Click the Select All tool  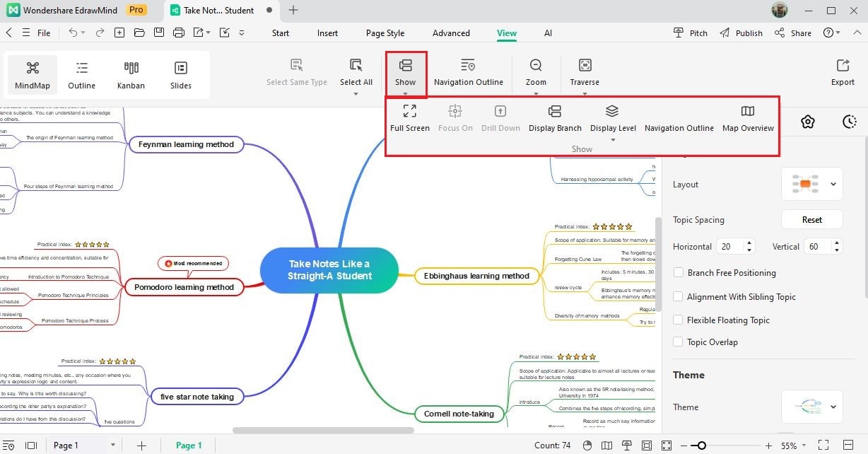(356, 73)
